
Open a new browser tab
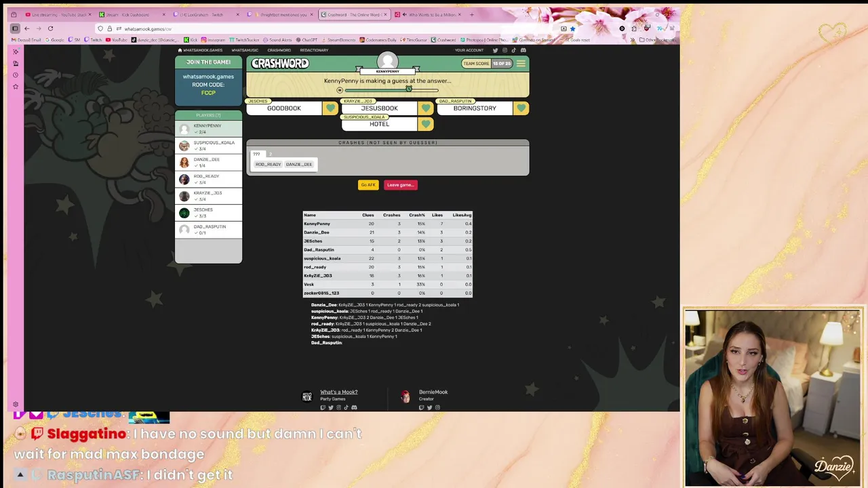[x=472, y=14]
